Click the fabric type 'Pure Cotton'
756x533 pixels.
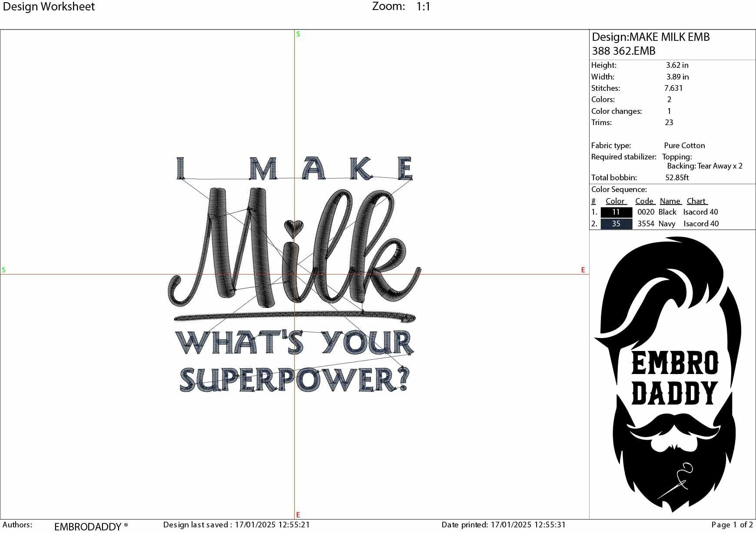684,146
